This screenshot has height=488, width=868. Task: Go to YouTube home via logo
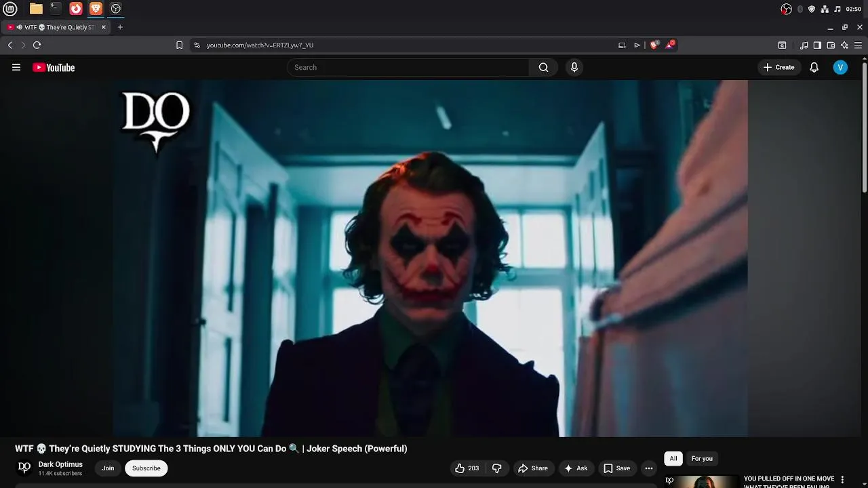tap(54, 67)
